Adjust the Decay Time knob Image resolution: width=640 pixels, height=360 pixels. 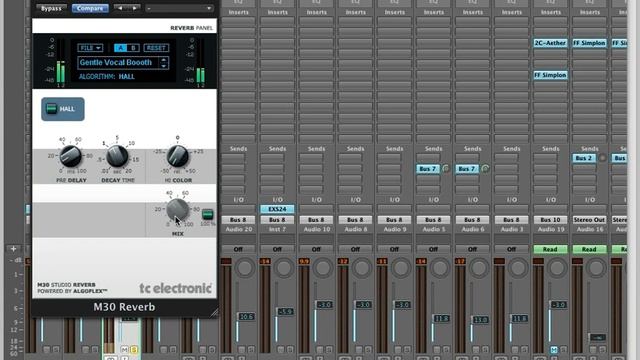click(117, 156)
